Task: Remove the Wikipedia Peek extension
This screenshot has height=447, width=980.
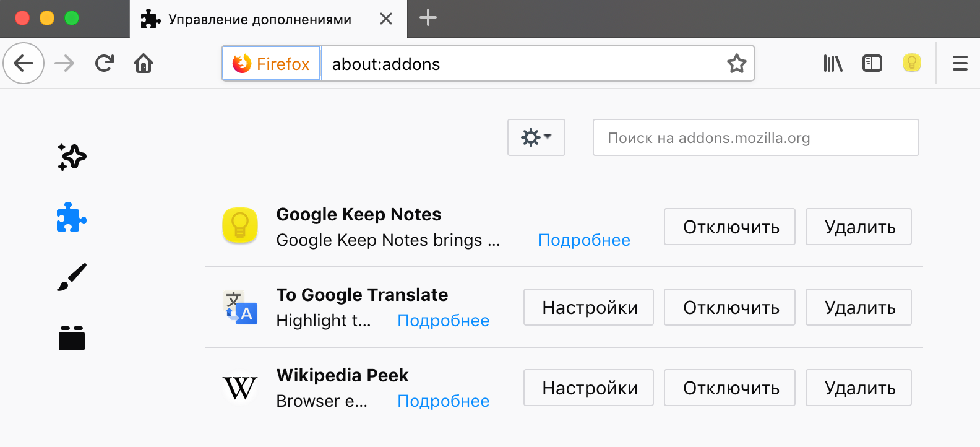Action: (x=859, y=388)
